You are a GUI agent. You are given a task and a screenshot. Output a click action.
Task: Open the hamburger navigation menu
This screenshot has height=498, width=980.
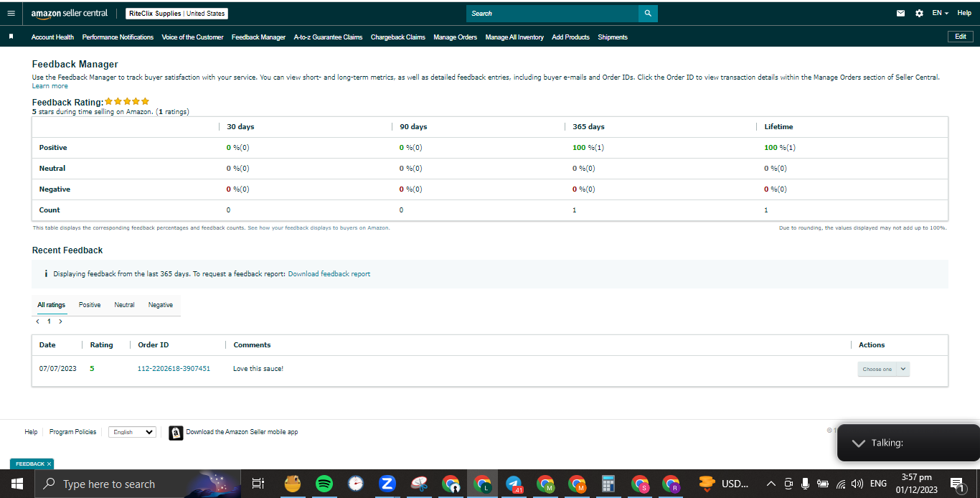(11, 13)
